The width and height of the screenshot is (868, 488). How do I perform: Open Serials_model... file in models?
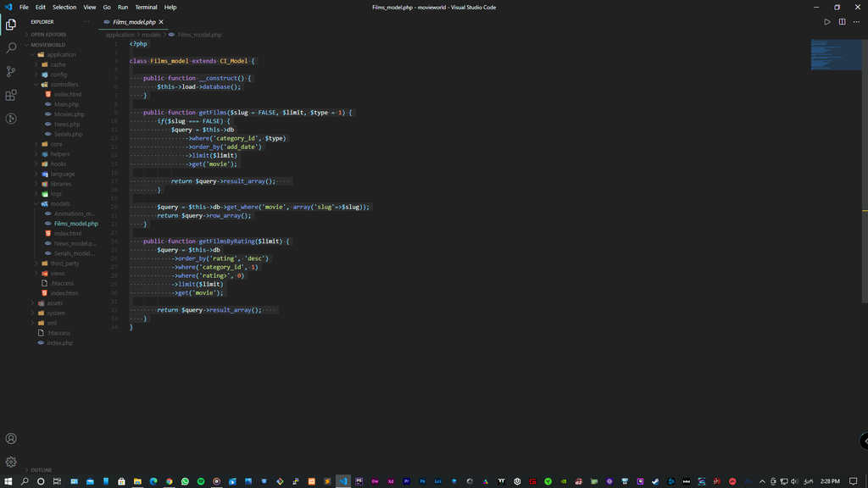pyautogui.click(x=75, y=253)
